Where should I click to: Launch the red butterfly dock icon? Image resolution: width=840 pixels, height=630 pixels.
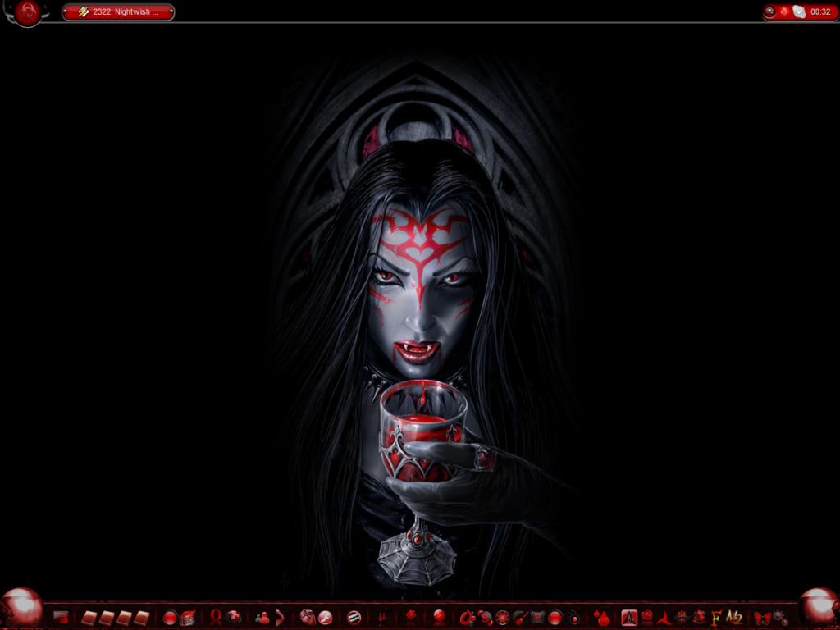pyautogui.click(x=762, y=617)
